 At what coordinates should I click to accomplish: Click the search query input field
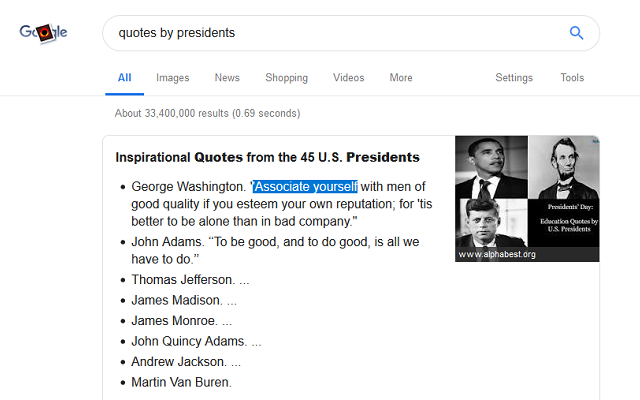click(330, 33)
